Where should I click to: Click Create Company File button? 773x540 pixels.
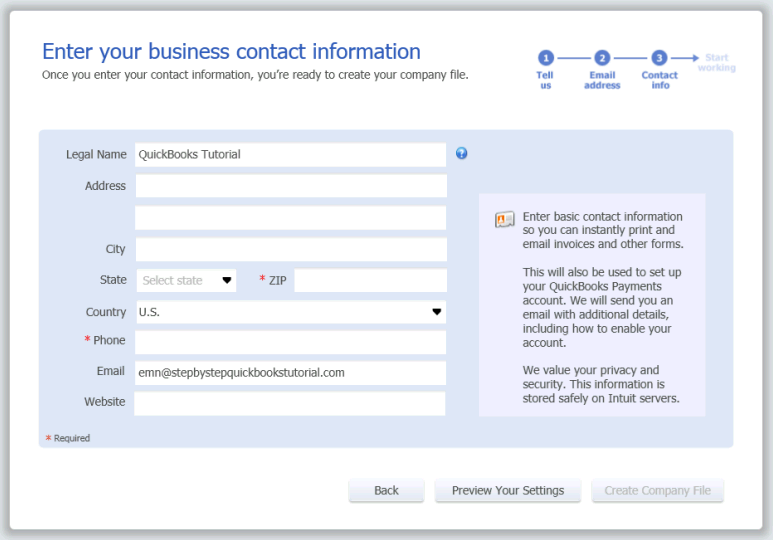tap(658, 491)
